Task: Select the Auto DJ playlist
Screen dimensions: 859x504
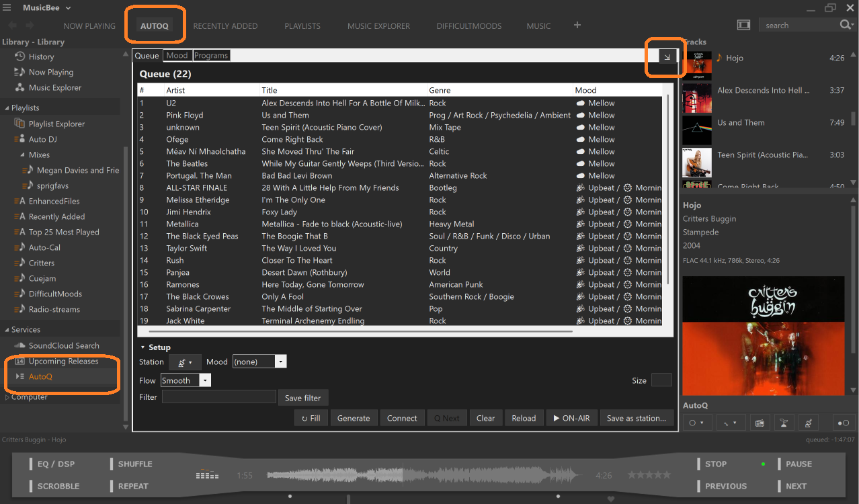Action: point(42,139)
